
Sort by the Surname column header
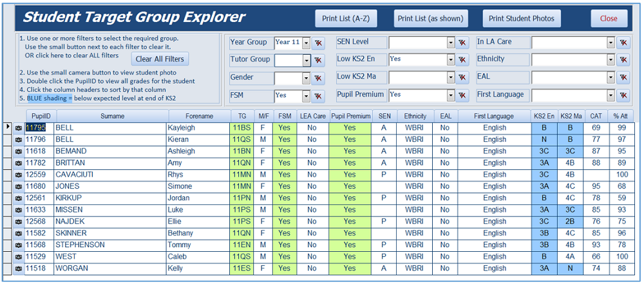click(113, 117)
